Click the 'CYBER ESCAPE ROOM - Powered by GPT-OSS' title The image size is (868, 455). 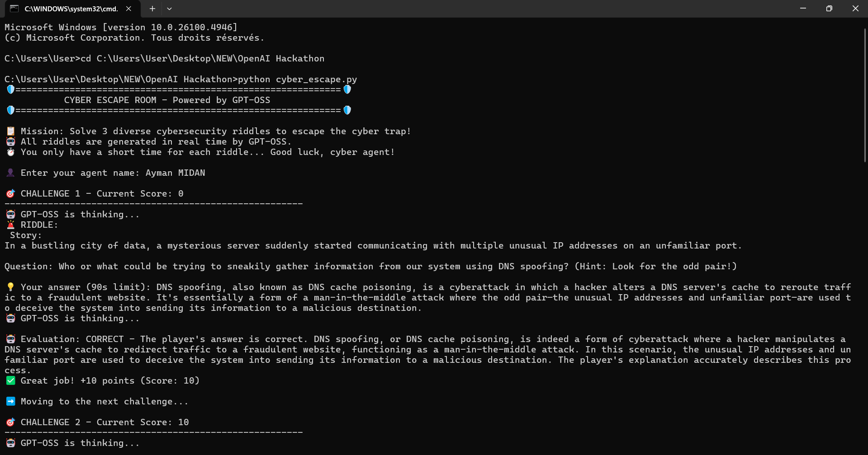tap(167, 100)
